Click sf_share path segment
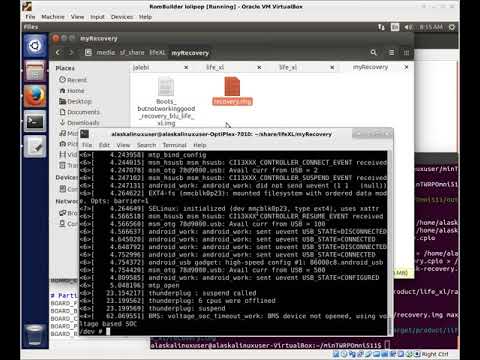480x360 pixels. click(x=132, y=53)
